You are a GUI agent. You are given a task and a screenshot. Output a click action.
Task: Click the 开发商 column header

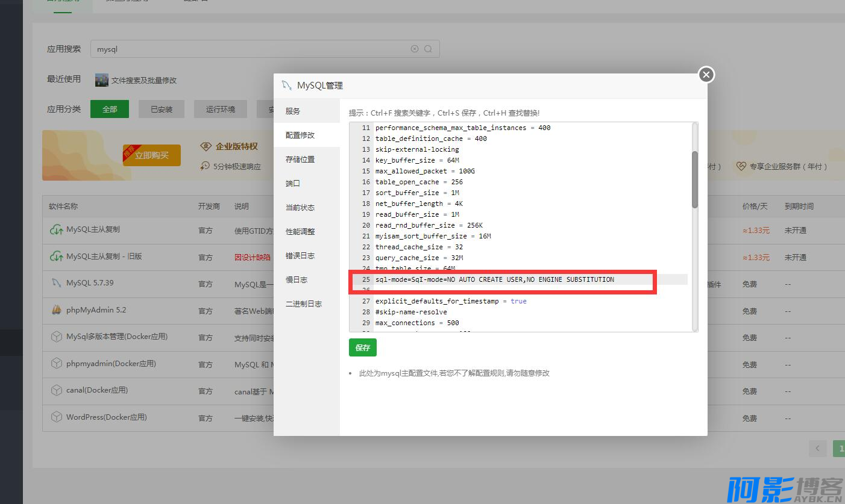[x=209, y=206]
